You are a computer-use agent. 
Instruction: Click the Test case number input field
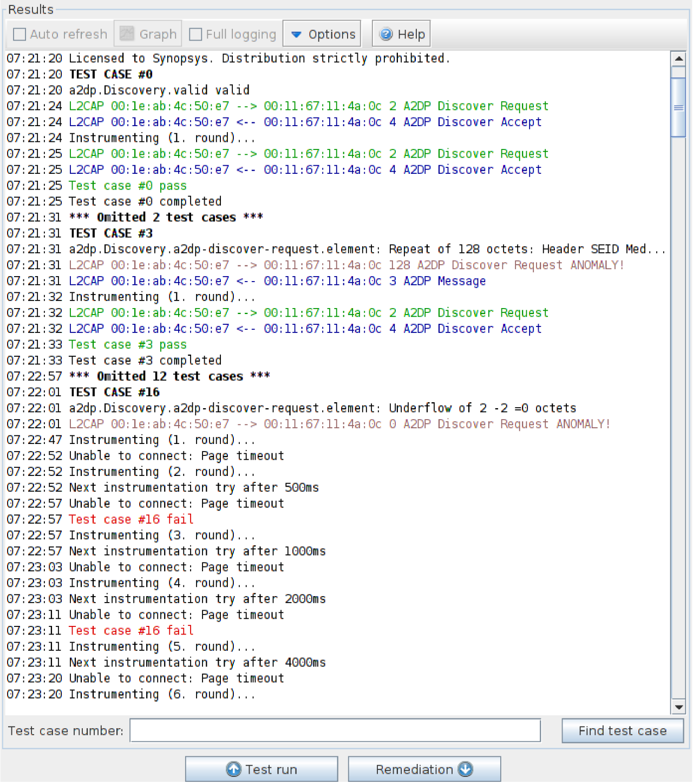click(x=335, y=730)
